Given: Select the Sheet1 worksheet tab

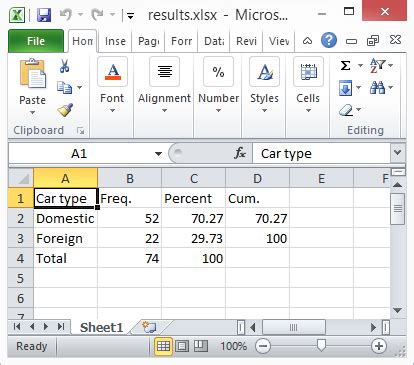Looking at the screenshot, I should click(101, 327).
